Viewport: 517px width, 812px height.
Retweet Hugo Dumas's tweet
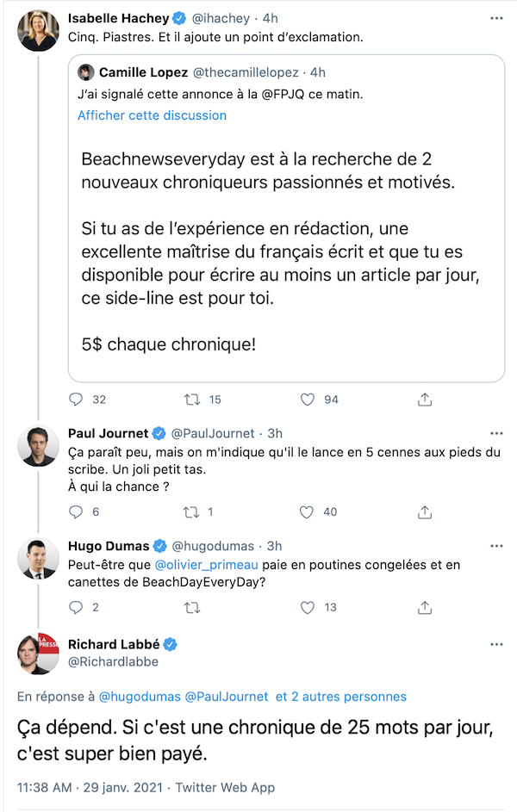[x=193, y=607]
